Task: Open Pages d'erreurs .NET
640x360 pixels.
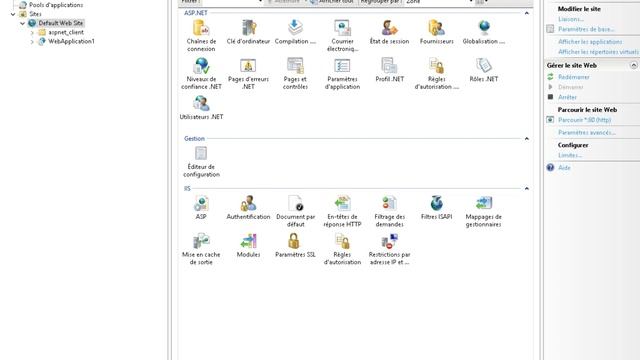Action: [x=248, y=73]
